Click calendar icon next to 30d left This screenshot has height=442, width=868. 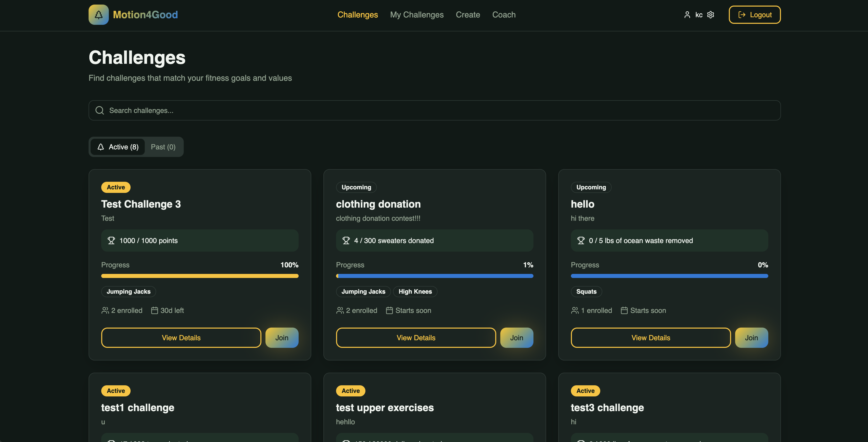click(x=154, y=310)
